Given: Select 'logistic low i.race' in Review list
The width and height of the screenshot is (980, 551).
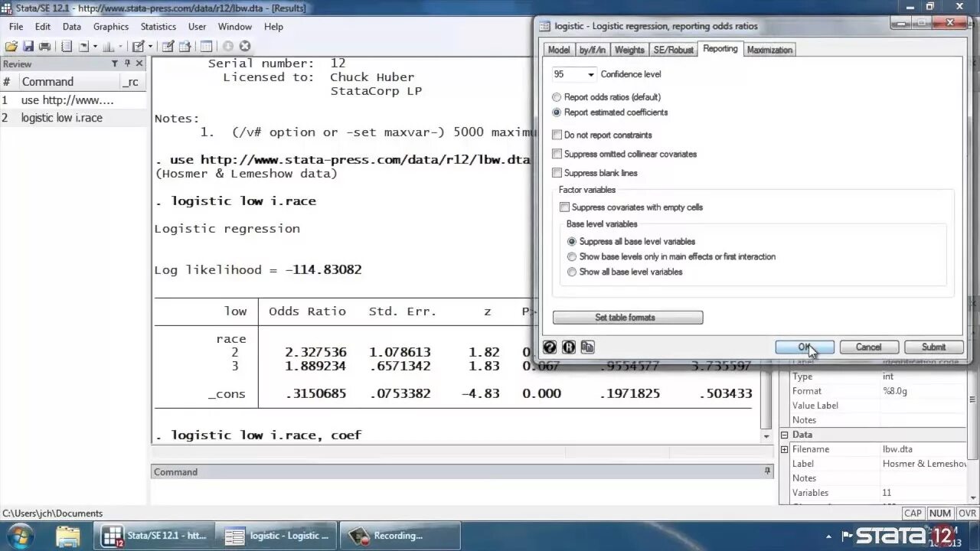Looking at the screenshot, I should pos(73,118).
